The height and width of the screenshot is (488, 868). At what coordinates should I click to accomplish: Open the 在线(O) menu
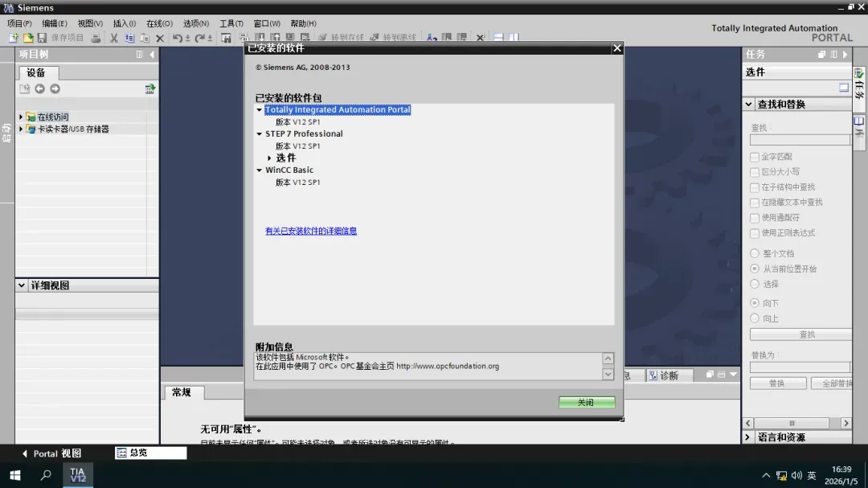point(159,23)
